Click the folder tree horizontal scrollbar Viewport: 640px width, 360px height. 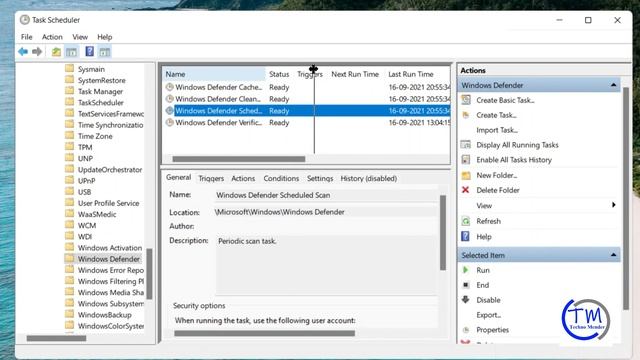pos(56,338)
